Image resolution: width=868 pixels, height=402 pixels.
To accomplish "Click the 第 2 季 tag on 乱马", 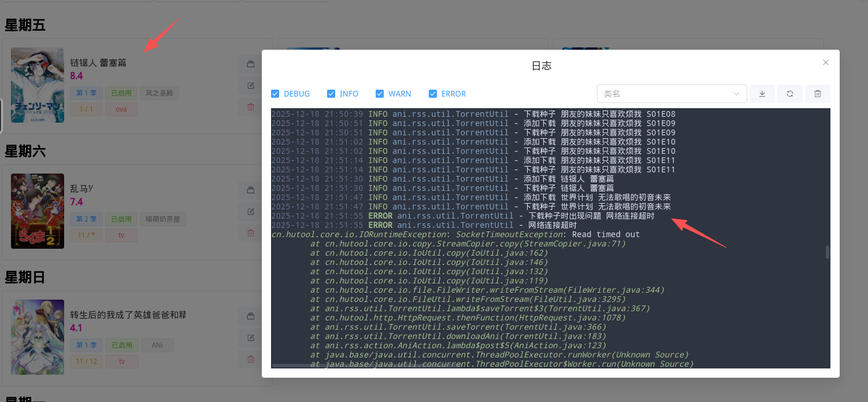I will point(87,219).
